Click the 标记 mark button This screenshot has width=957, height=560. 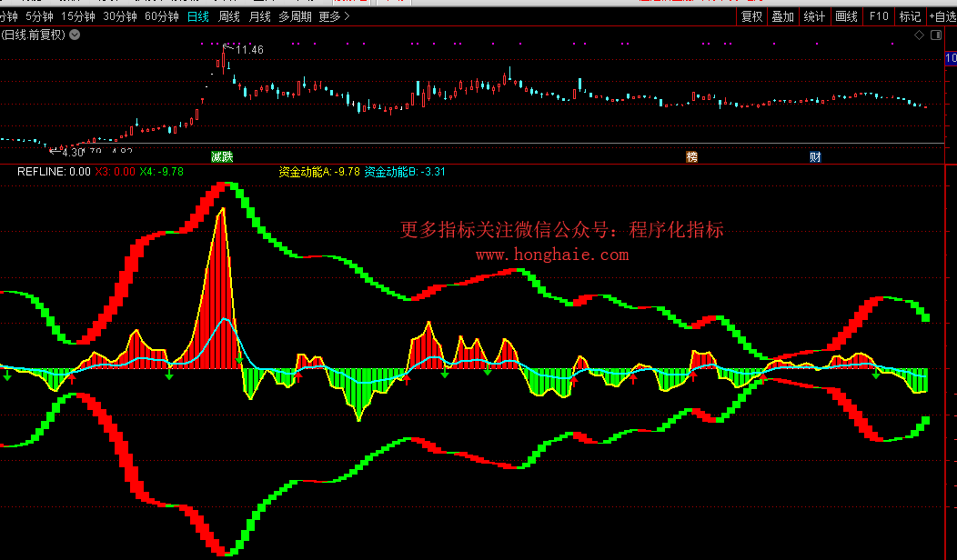click(910, 16)
